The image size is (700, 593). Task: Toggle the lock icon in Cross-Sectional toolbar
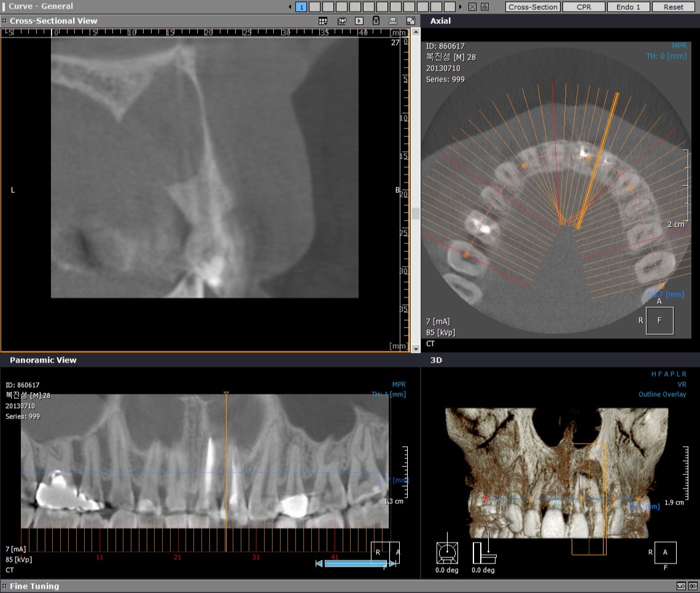[x=376, y=21]
